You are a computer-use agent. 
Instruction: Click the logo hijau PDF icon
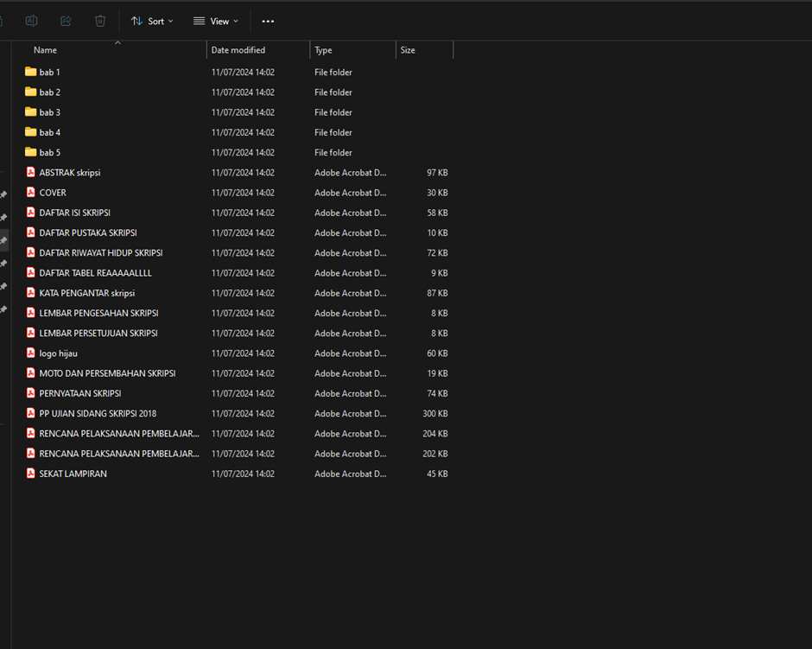point(31,353)
